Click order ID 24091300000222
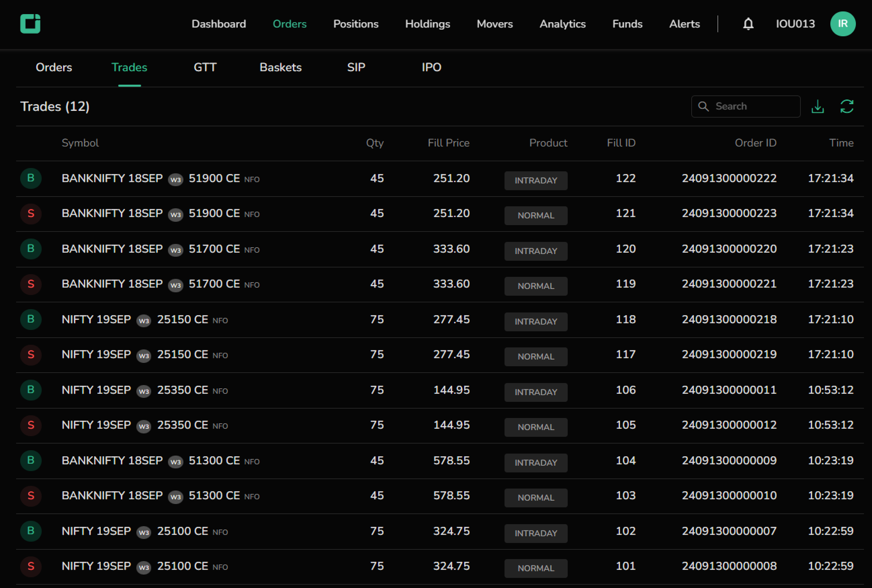 (x=729, y=178)
